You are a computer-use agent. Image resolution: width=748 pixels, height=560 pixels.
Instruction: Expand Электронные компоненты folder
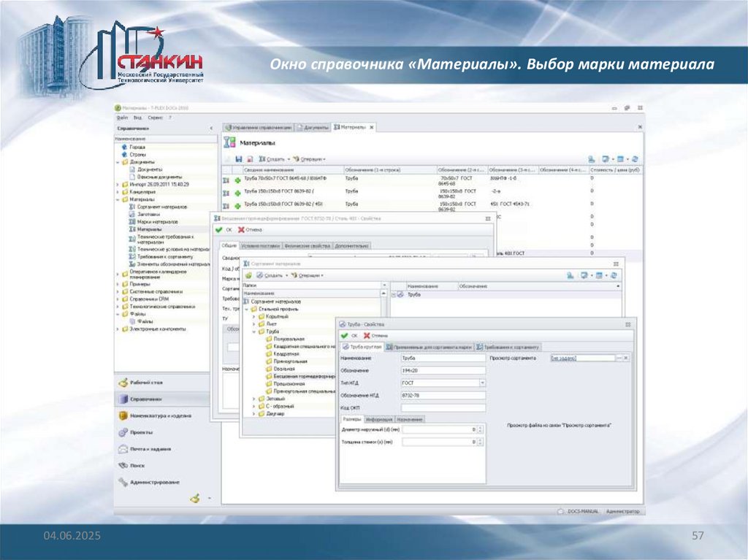(118, 329)
